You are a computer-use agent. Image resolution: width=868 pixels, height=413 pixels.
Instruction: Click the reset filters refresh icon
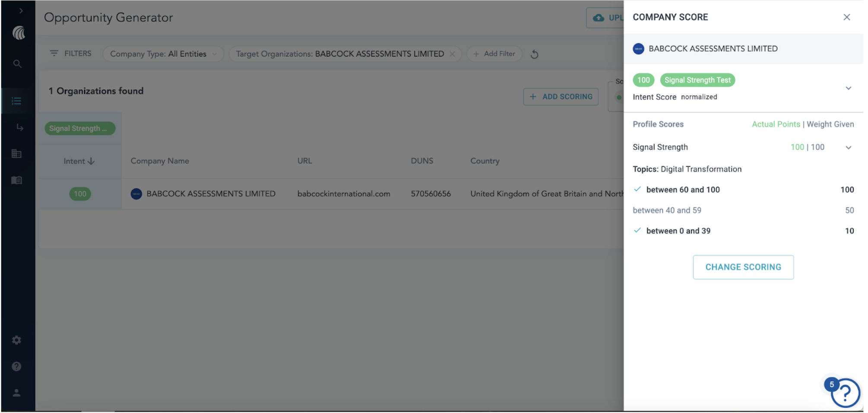click(x=534, y=54)
